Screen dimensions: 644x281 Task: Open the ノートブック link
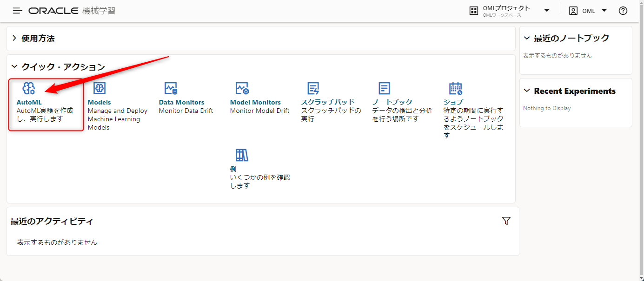(392, 102)
